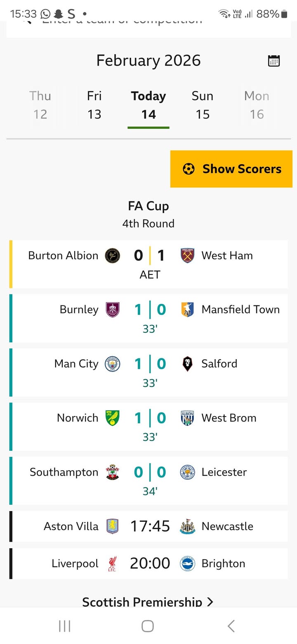This screenshot has height=644, width=297.
Task: Expand the Scottish Premiership section
Action: (x=148, y=601)
